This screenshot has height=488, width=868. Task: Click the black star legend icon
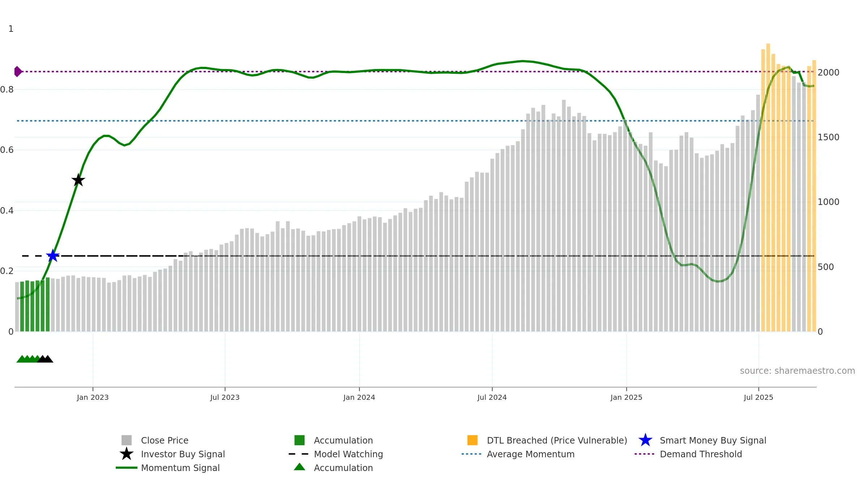[126, 454]
